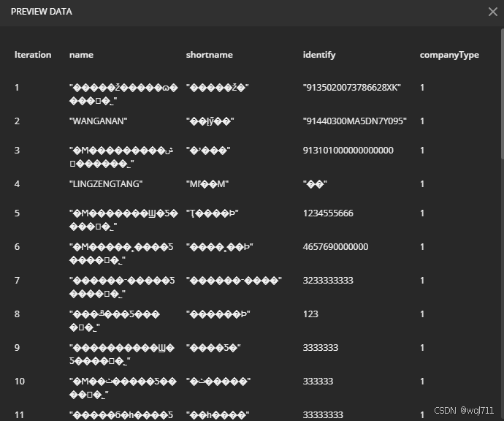Click identify value 4657690000000
Screen dimensions: 504x421
(x=335, y=247)
